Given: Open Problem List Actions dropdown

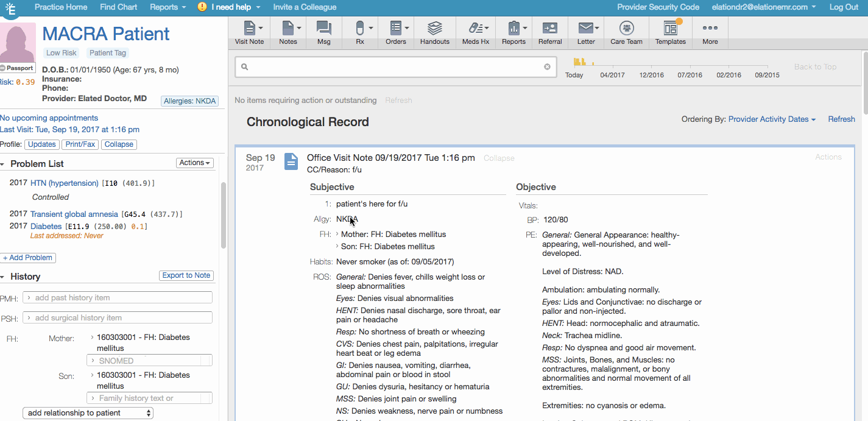Looking at the screenshot, I should (195, 163).
